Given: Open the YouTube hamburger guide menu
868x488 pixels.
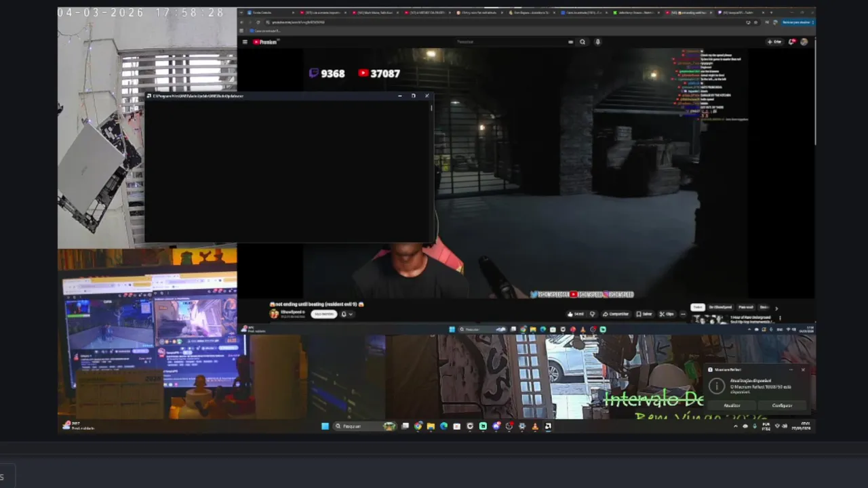Looking at the screenshot, I should [x=245, y=42].
